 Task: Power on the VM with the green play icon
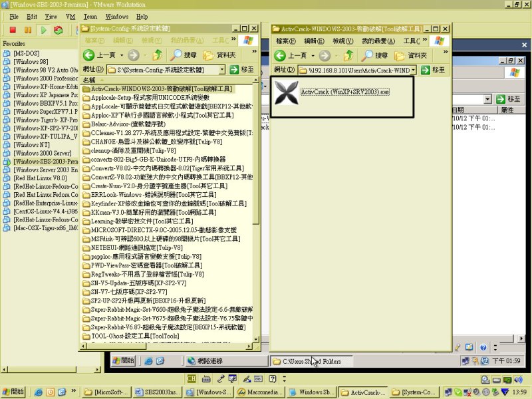(43, 30)
